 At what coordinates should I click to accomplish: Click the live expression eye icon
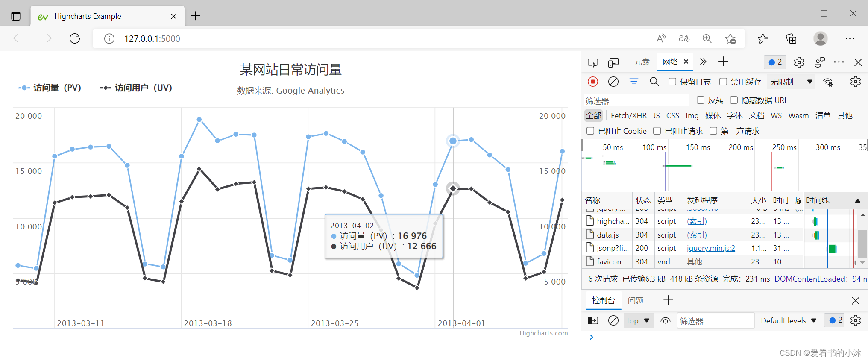[x=666, y=321]
